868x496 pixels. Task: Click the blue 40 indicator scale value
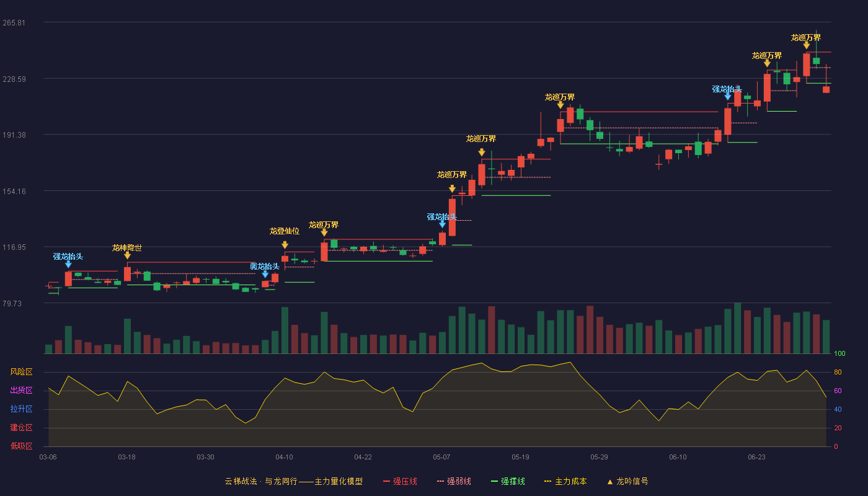pos(838,409)
